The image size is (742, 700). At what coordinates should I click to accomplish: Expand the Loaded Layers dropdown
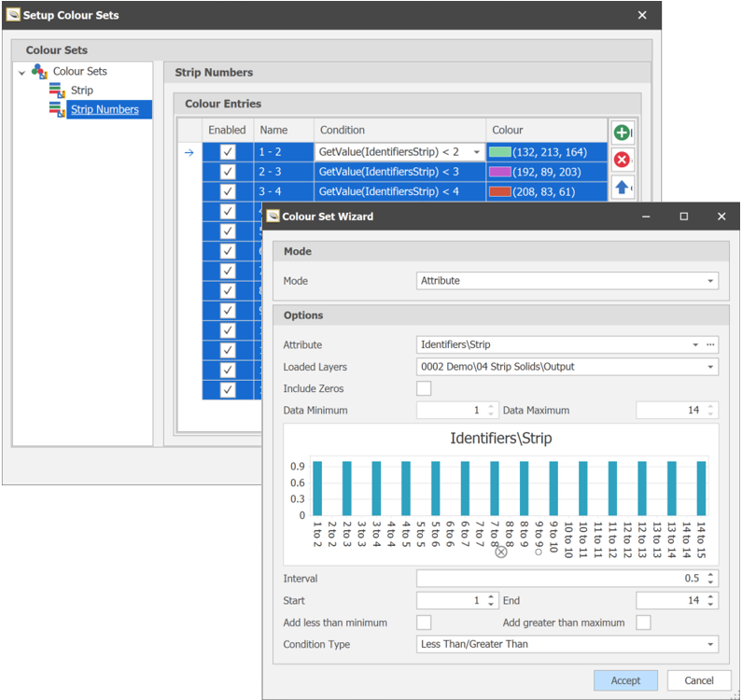(710, 368)
